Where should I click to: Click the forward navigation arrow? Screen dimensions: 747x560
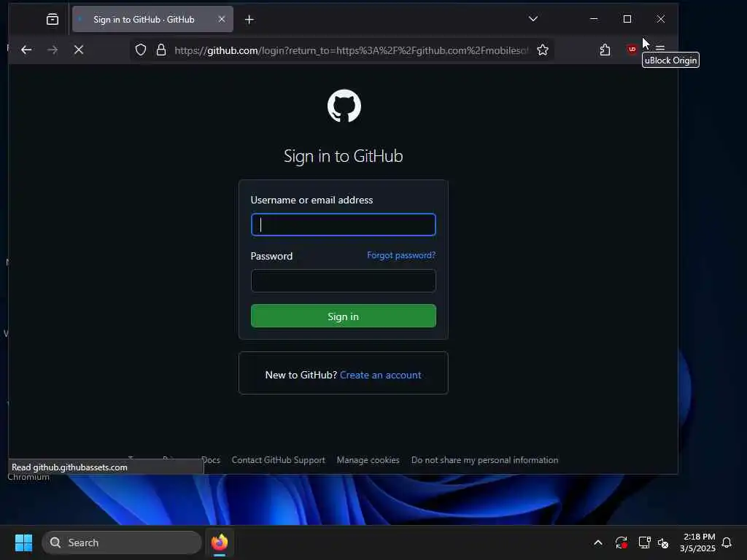point(53,50)
